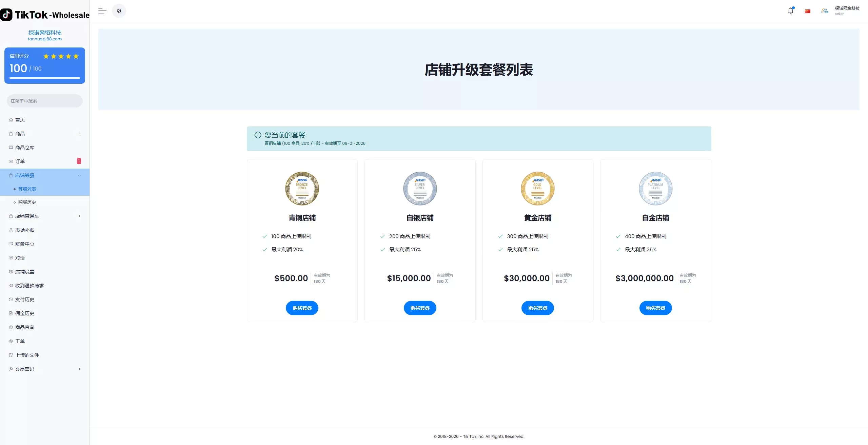
Task: Click the Platinum level badge image
Action: 655,189
